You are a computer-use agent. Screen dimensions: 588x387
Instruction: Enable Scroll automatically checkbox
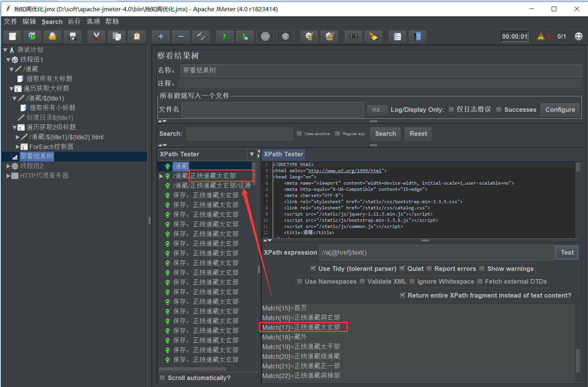coord(162,378)
